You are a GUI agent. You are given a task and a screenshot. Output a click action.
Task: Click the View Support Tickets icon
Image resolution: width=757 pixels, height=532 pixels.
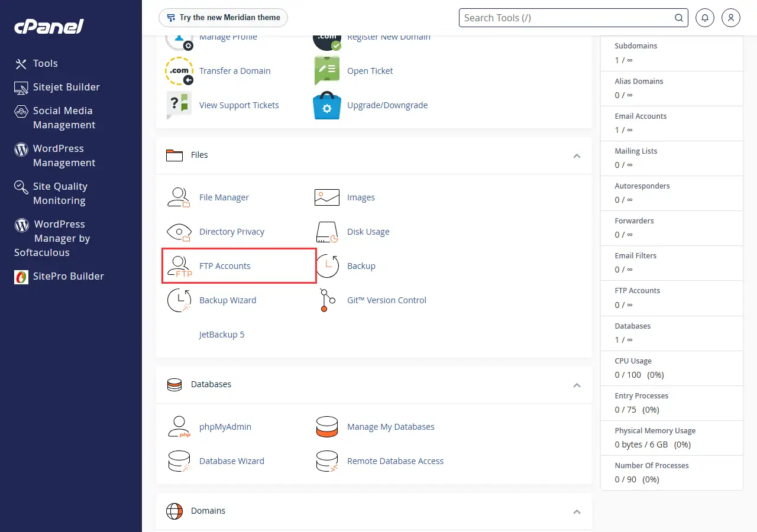179,105
